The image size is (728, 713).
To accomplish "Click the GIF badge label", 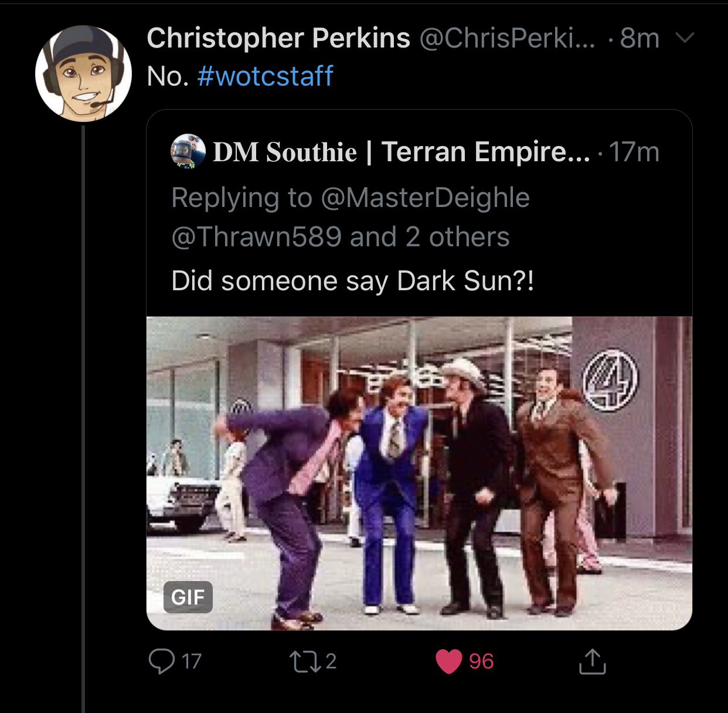I will pyautogui.click(x=188, y=597).
